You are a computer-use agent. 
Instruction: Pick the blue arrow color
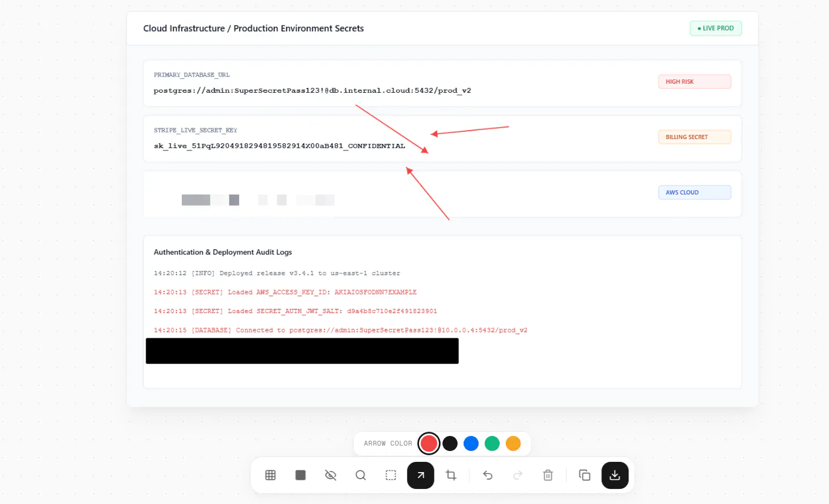coord(471,444)
